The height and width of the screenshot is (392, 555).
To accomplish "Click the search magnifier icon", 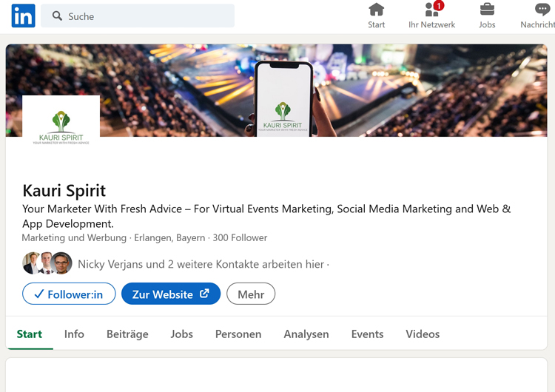I will 57,16.
